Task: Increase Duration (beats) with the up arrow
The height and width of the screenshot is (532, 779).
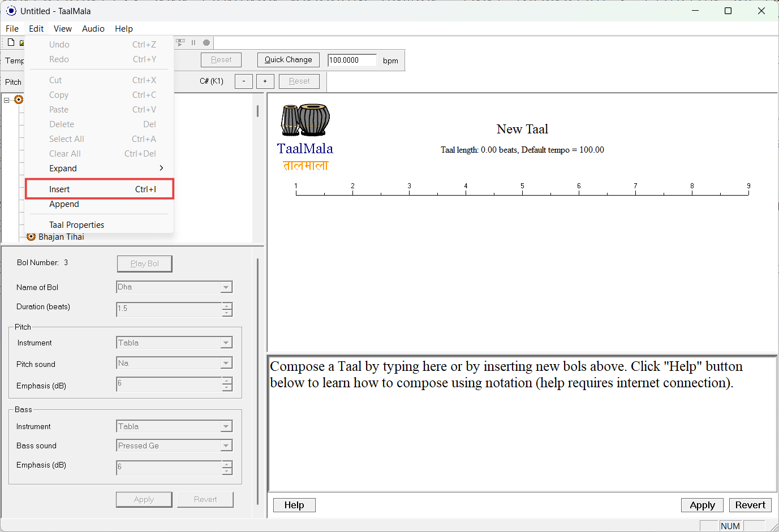Action: click(x=227, y=306)
